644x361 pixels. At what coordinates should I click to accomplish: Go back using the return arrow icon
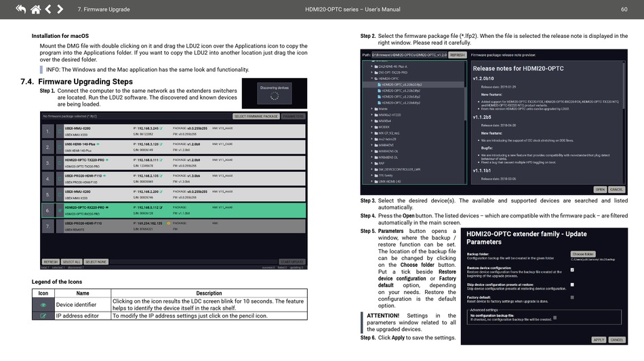(x=20, y=9)
